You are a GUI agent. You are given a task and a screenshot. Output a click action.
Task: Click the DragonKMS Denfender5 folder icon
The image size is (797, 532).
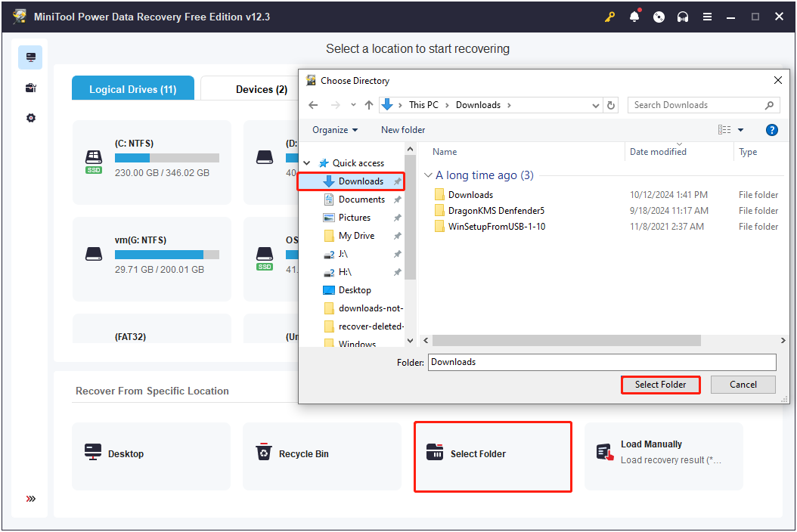[x=439, y=210]
